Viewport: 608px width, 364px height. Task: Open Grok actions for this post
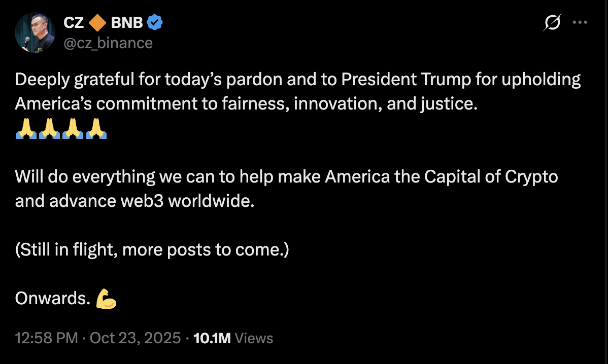[553, 22]
